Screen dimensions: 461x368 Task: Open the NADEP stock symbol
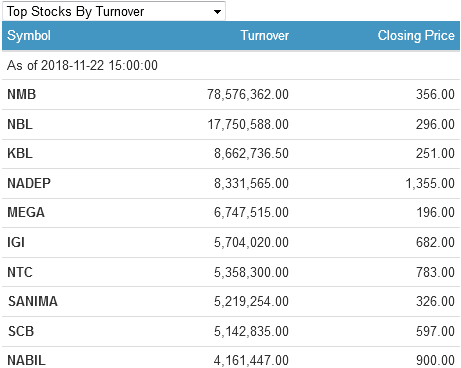(29, 183)
